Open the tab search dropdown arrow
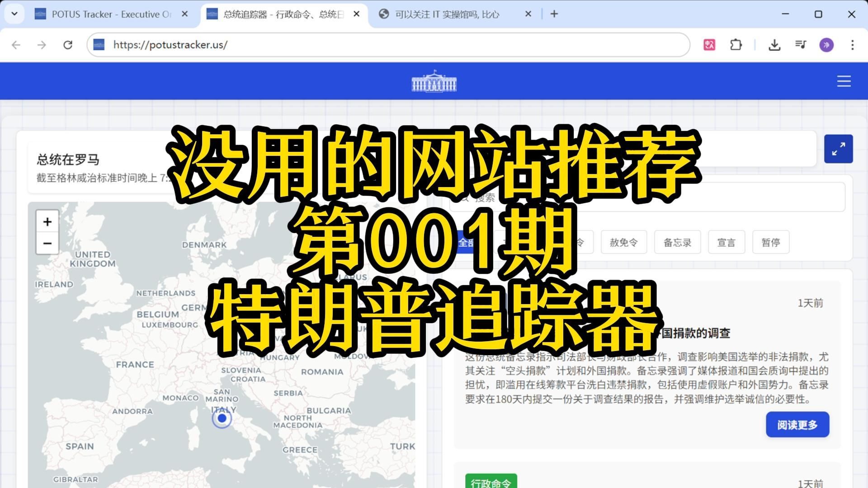The image size is (868, 488). [x=14, y=14]
